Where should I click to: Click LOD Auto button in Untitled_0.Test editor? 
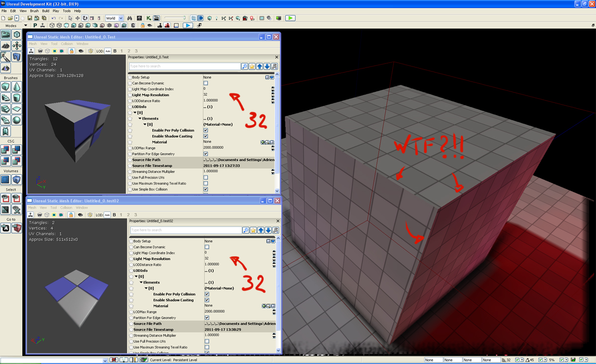[108, 51]
